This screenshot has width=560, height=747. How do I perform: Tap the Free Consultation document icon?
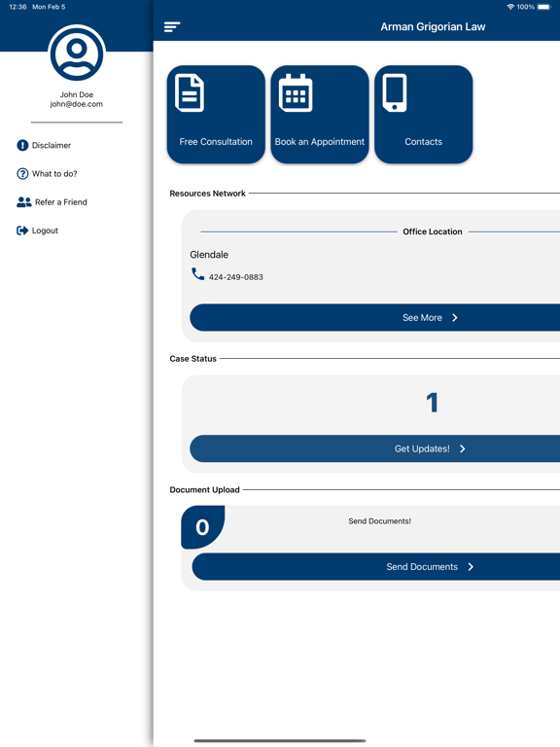(x=190, y=93)
